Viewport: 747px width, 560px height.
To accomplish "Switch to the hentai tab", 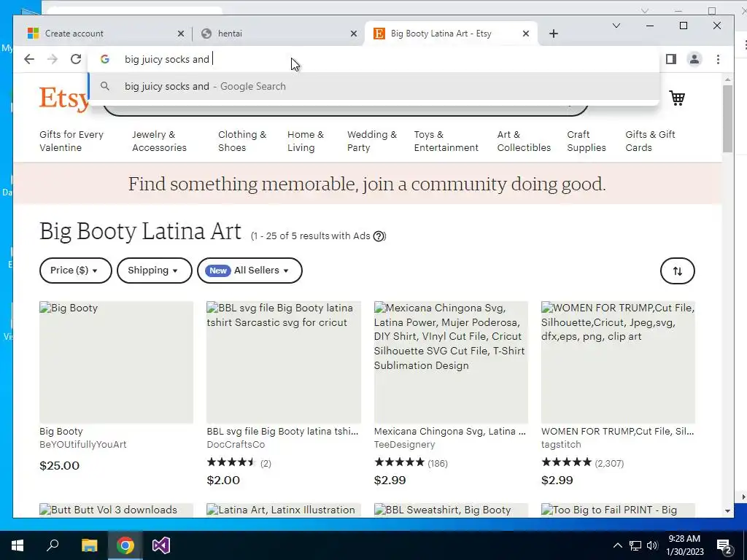I will 279,34.
